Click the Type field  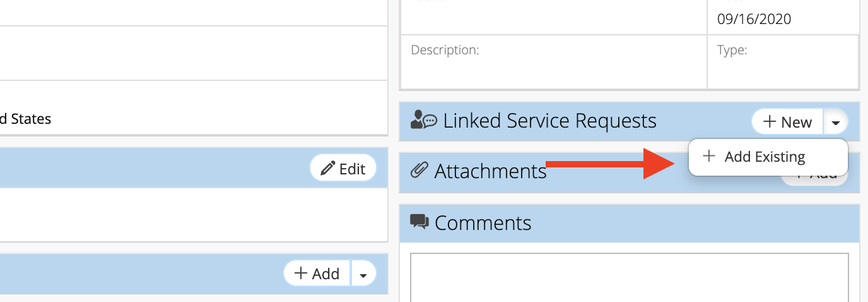click(x=783, y=61)
